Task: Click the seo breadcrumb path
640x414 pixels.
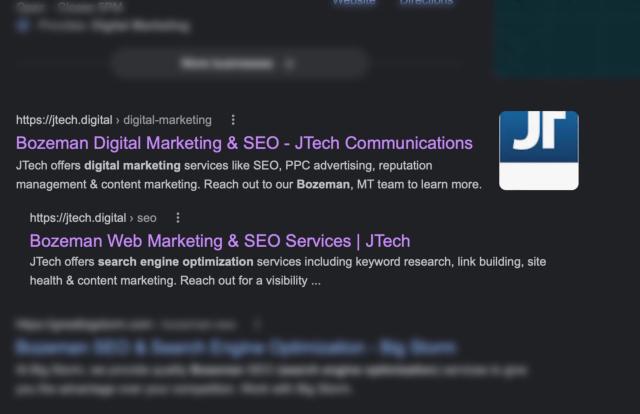Action: click(x=147, y=218)
